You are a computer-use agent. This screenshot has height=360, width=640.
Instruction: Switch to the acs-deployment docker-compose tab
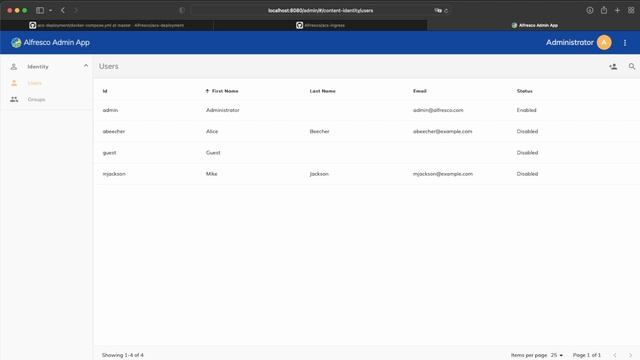click(x=107, y=25)
